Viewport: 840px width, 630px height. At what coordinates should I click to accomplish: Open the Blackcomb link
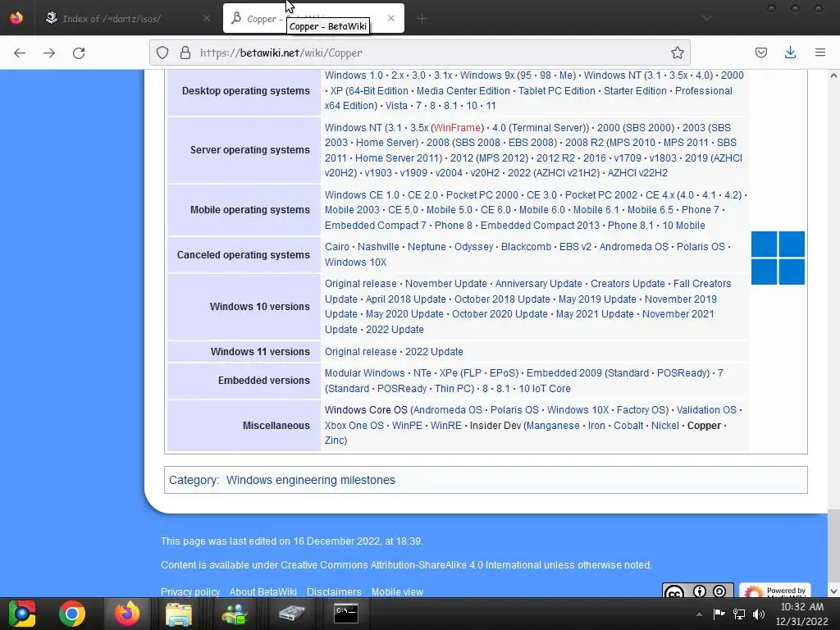tap(526, 247)
